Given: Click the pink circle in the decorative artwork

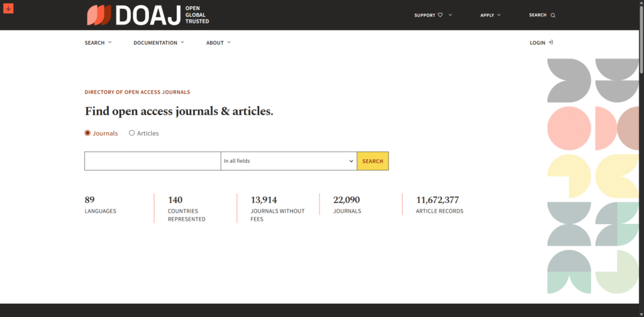Looking at the screenshot, I should (569, 128).
